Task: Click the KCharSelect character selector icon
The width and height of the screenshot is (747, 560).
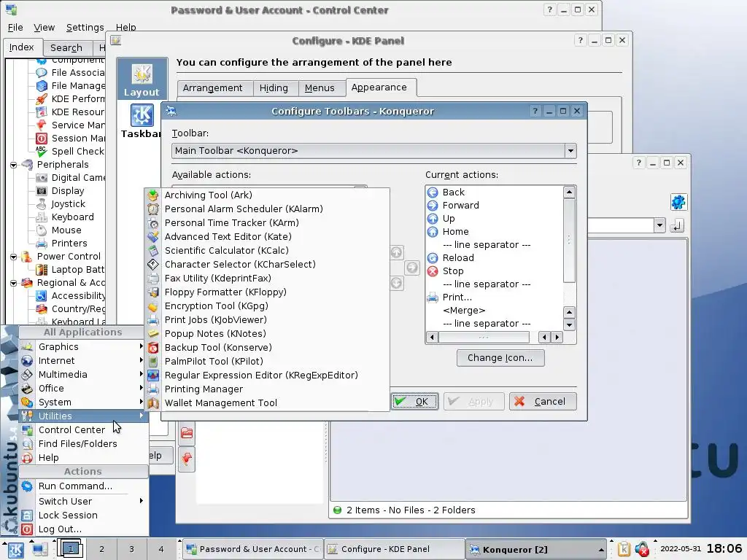Action: (x=153, y=264)
